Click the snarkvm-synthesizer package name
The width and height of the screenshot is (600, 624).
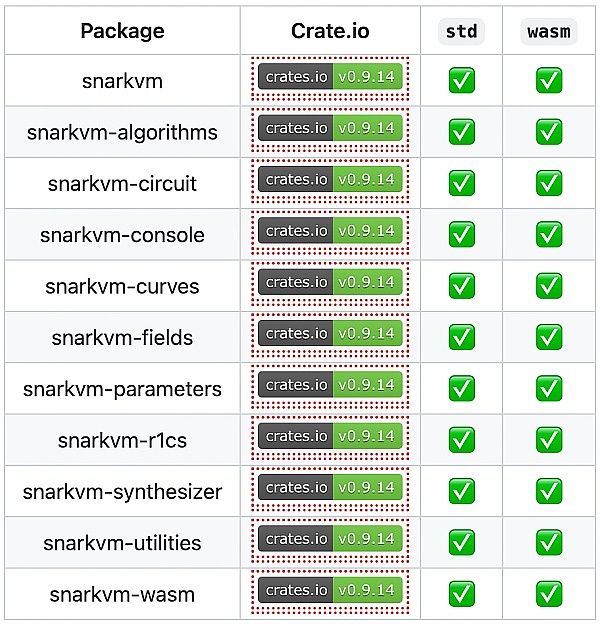click(122, 492)
